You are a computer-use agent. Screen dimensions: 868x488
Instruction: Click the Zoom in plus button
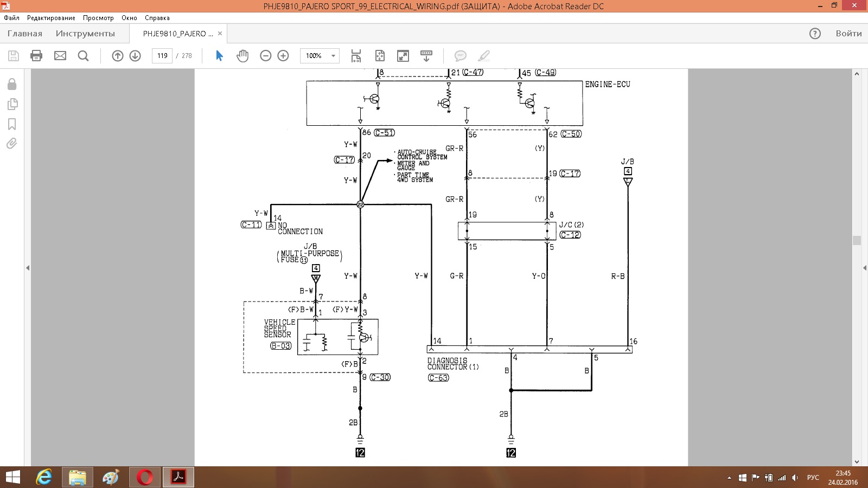coord(283,56)
